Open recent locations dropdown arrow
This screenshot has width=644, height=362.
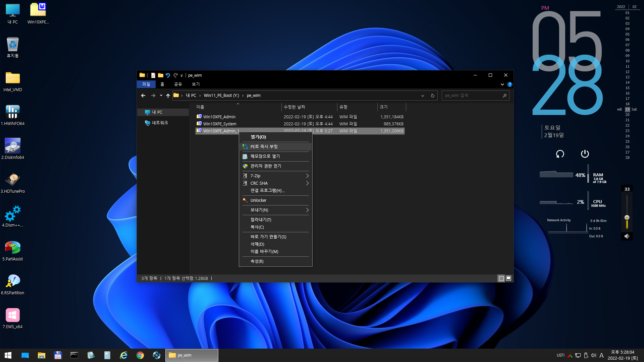coord(161,96)
